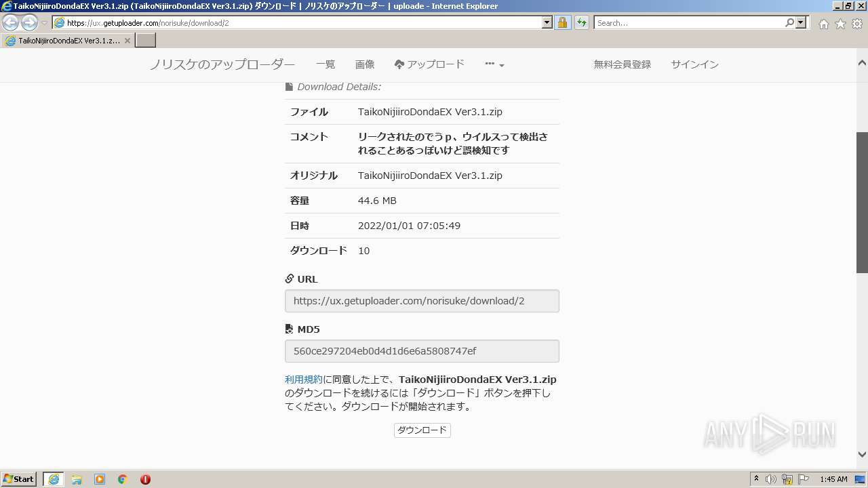Click the Windows Start button

click(19, 479)
